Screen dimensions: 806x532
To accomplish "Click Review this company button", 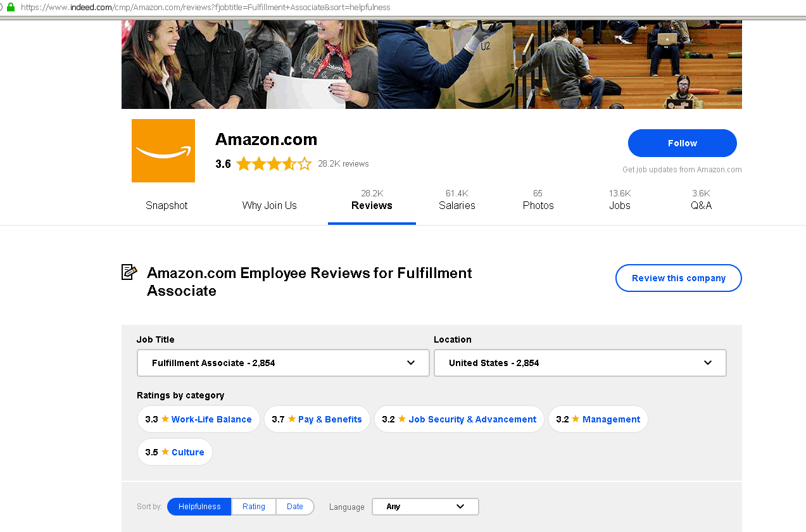I will (678, 278).
